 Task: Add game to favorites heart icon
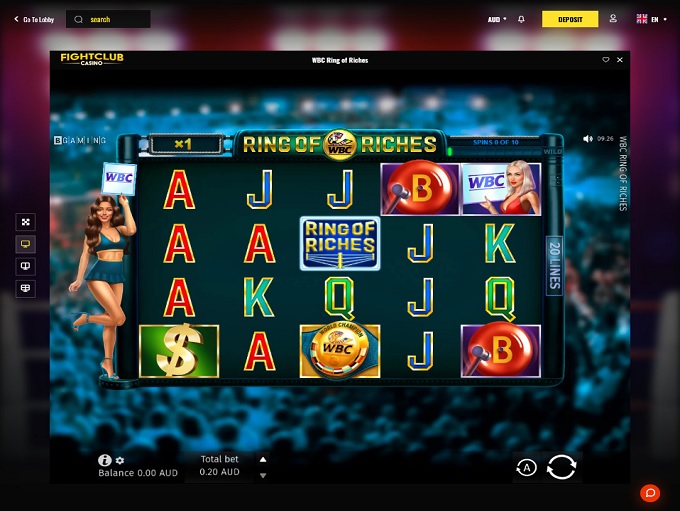tap(606, 60)
